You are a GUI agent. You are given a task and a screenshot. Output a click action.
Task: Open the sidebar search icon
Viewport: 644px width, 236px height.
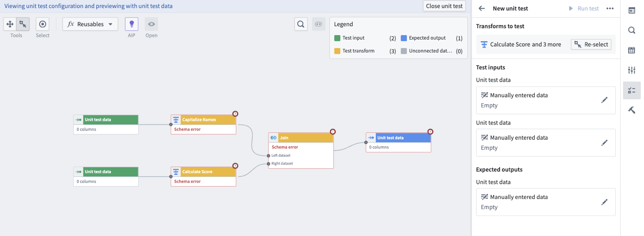(x=632, y=30)
